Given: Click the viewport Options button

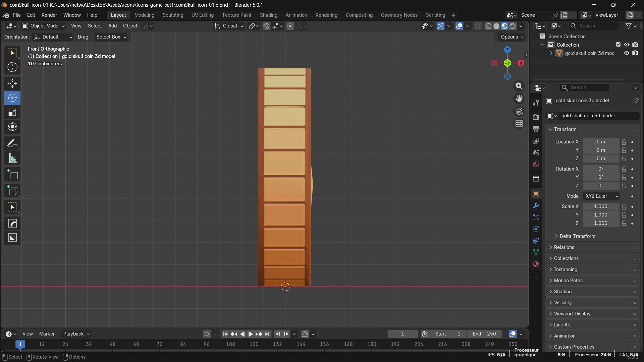Looking at the screenshot, I should pyautogui.click(x=512, y=37).
